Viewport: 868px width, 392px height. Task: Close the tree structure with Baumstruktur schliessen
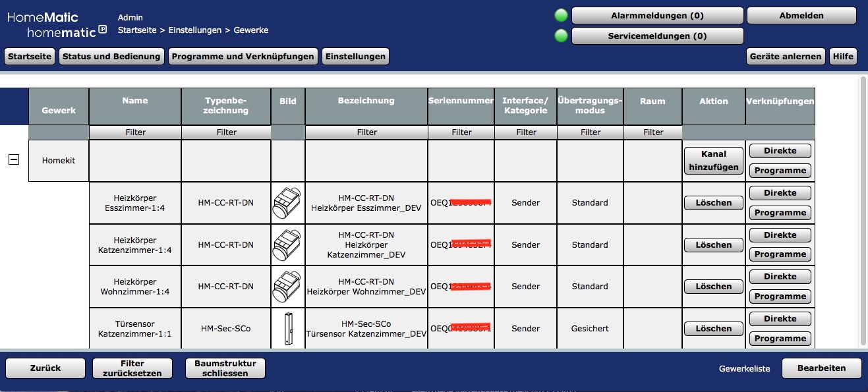coord(225,368)
